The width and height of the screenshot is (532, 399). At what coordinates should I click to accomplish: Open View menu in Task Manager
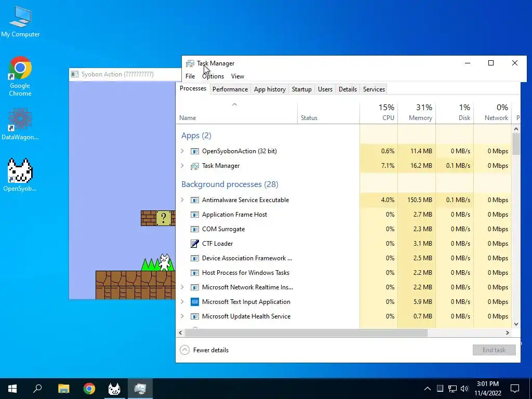click(237, 76)
